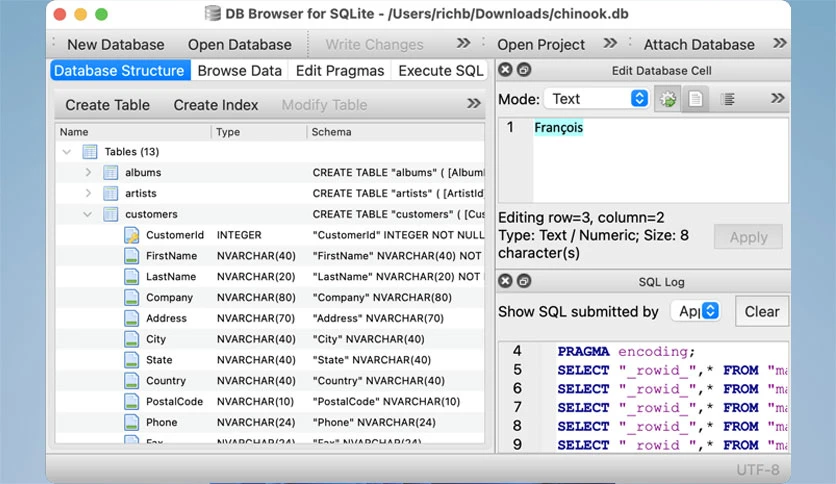Viewport: 836px width, 484px height.
Task: Select the Country row name
Action: coord(166,381)
